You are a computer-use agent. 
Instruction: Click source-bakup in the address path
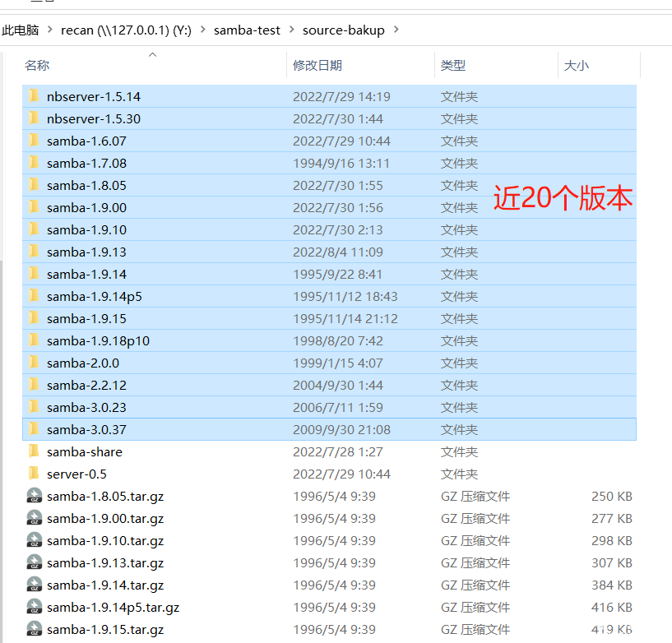click(343, 30)
